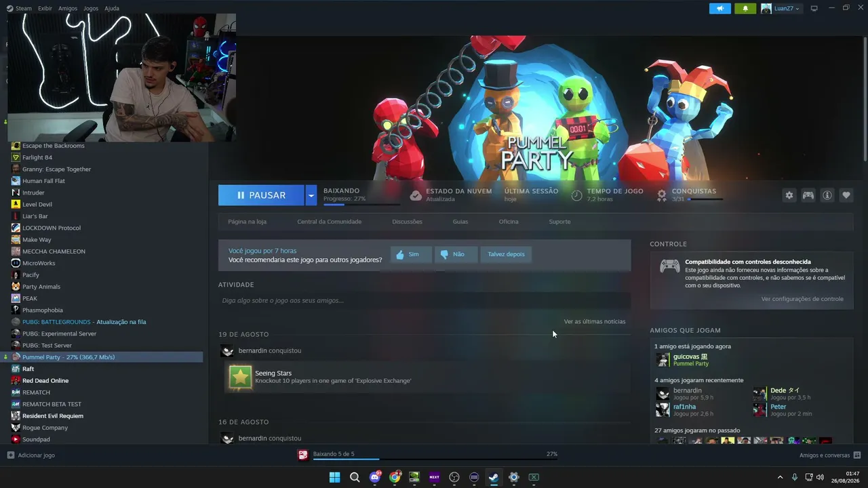868x488 pixels.
Task: Open the Party Animals game icon
Action: [16, 287]
